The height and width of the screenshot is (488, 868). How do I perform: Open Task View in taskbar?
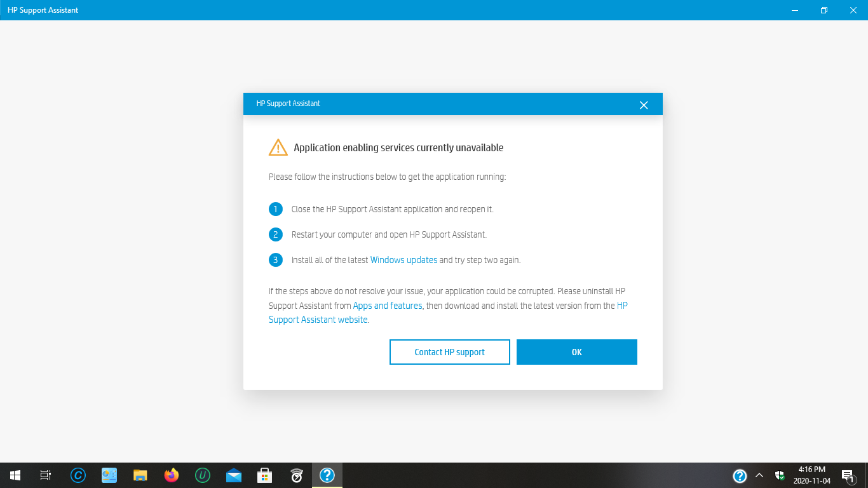click(x=46, y=475)
